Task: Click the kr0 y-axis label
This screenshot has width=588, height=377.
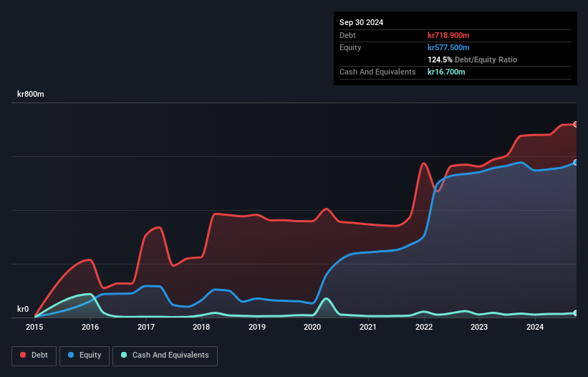Action: (23, 309)
